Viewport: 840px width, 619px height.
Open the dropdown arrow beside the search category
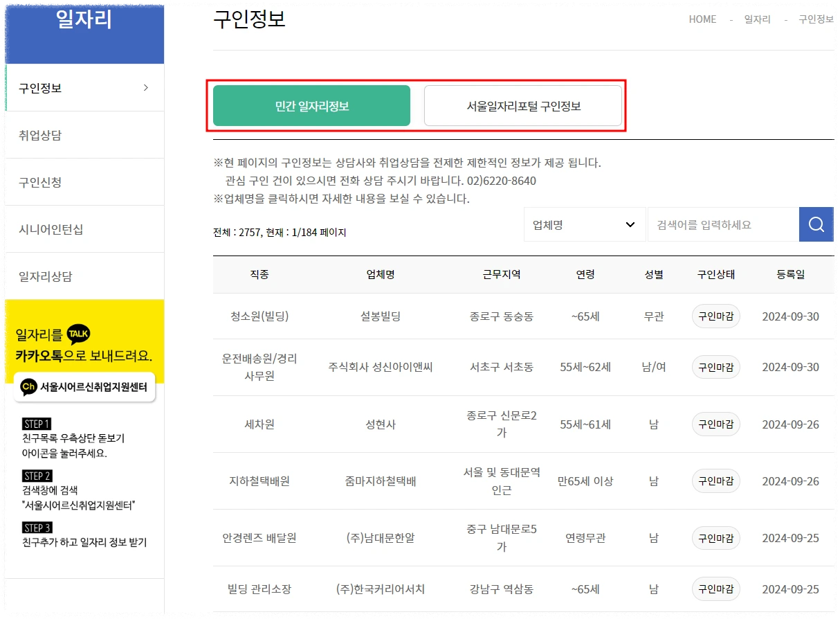point(630,224)
